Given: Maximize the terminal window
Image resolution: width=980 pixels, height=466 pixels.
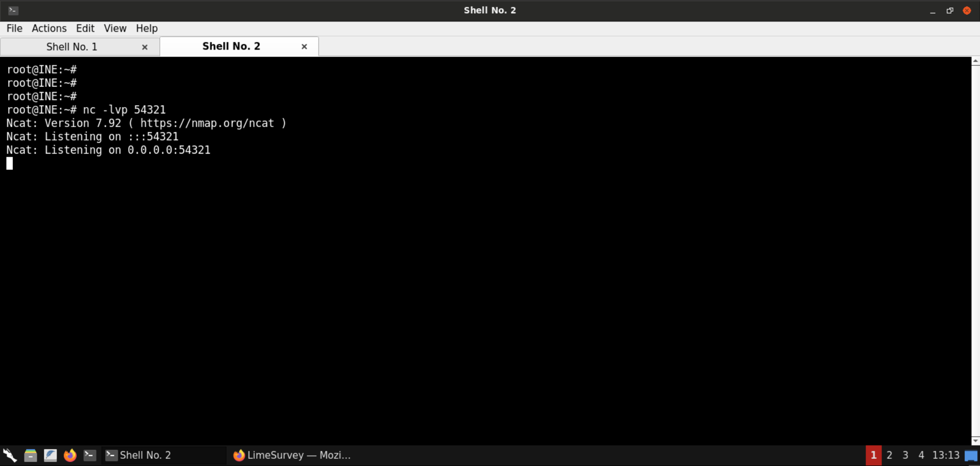Looking at the screenshot, I should pyautogui.click(x=950, y=10).
